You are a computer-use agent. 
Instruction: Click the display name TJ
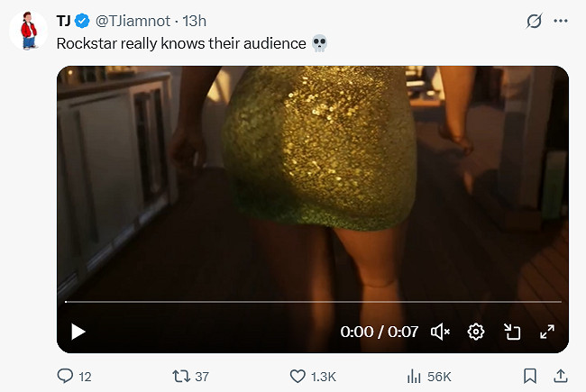point(63,20)
